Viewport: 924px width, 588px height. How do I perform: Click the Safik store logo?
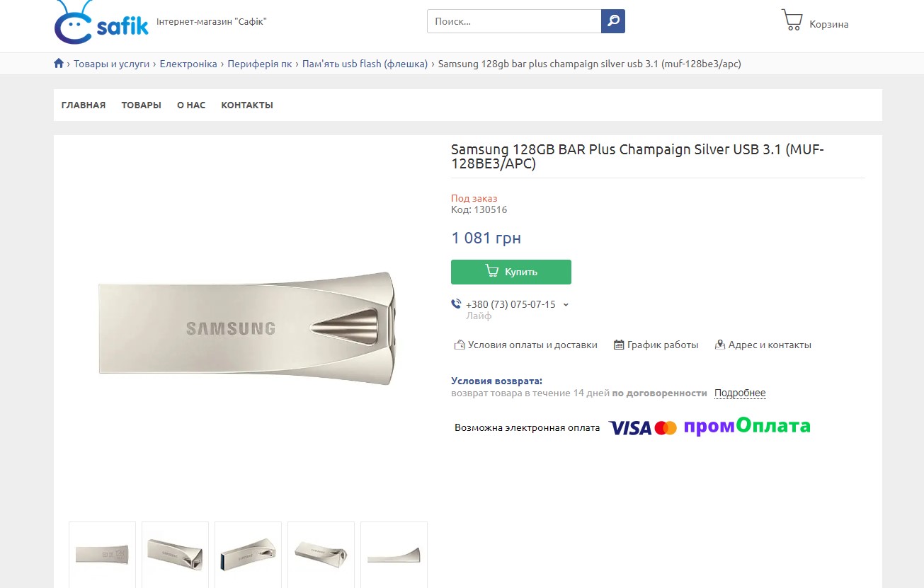pos(101,23)
